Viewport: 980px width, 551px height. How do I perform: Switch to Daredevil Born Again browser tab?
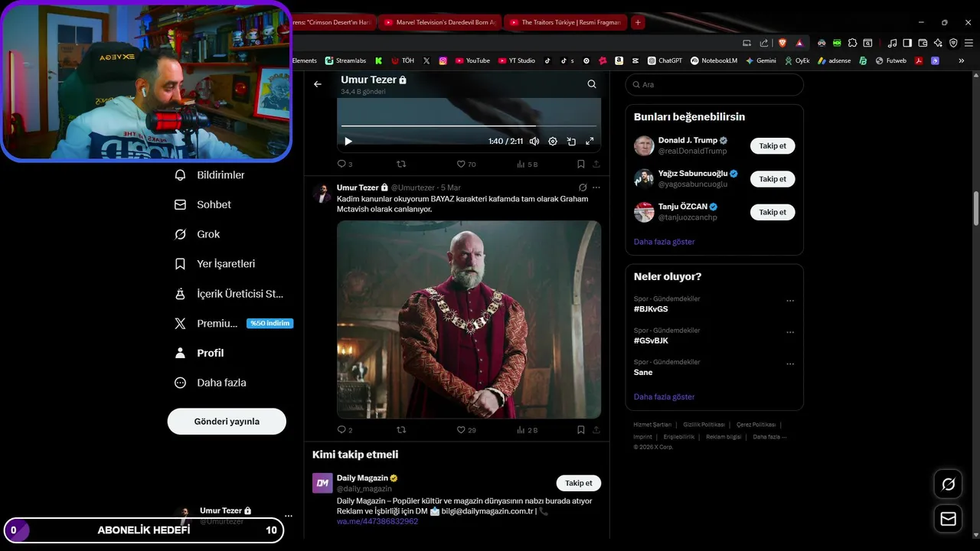pyautogui.click(x=439, y=22)
